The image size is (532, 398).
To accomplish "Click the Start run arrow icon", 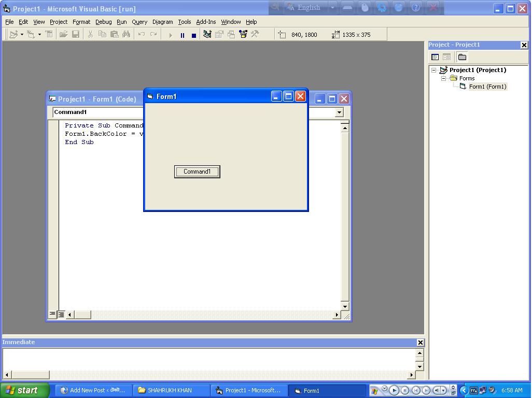I will coord(171,35).
